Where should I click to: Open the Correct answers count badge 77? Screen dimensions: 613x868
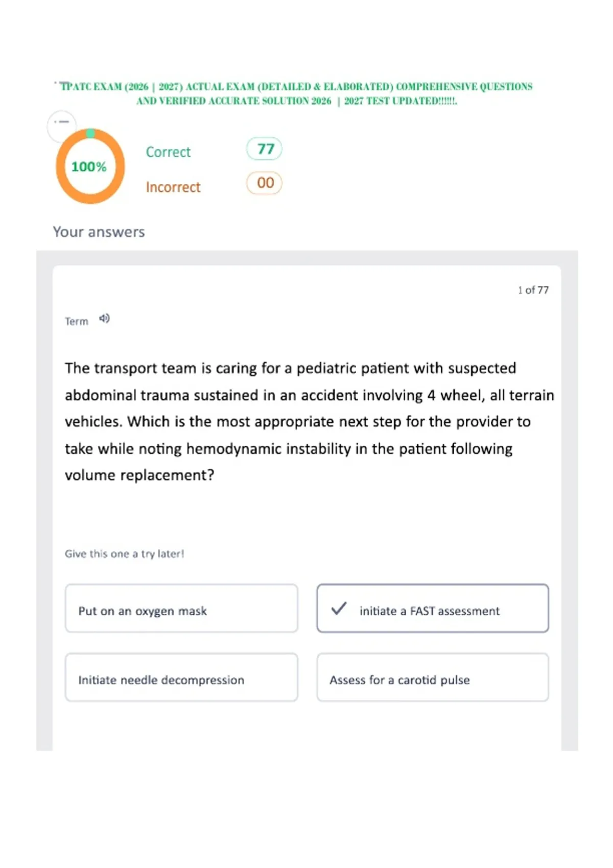point(264,149)
